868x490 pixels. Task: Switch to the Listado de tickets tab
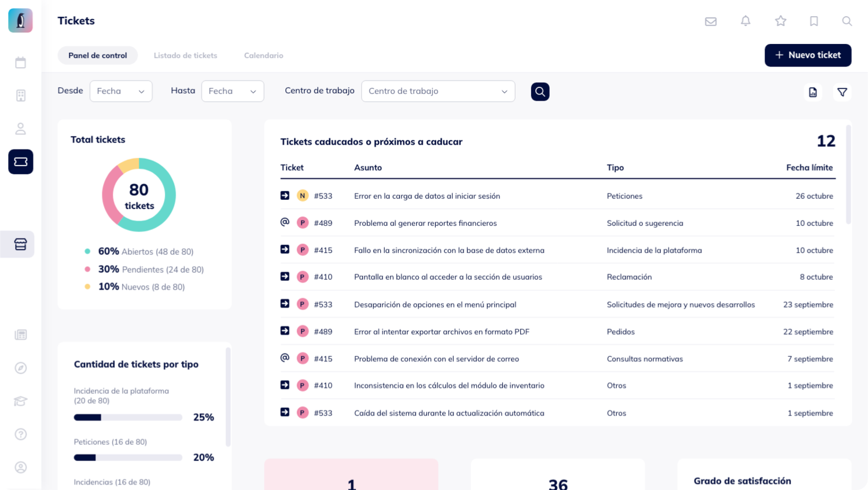point(186,56)
